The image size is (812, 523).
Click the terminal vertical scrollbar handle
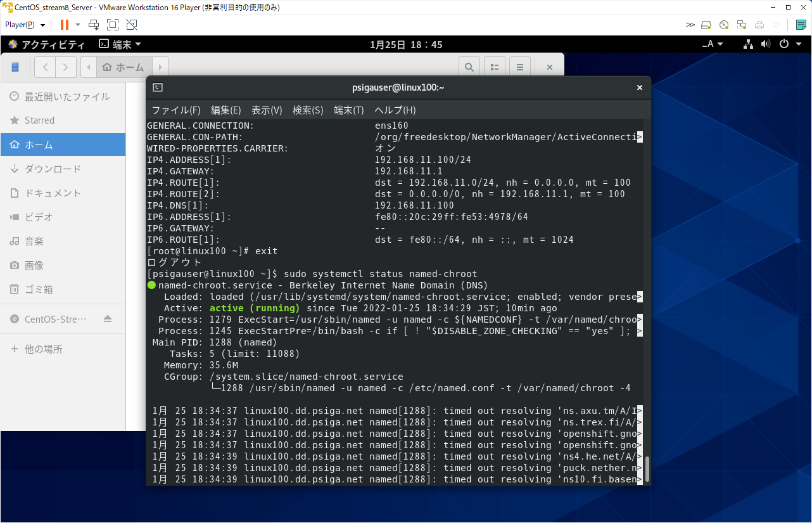pyautogui.click(x=646, y=468)
